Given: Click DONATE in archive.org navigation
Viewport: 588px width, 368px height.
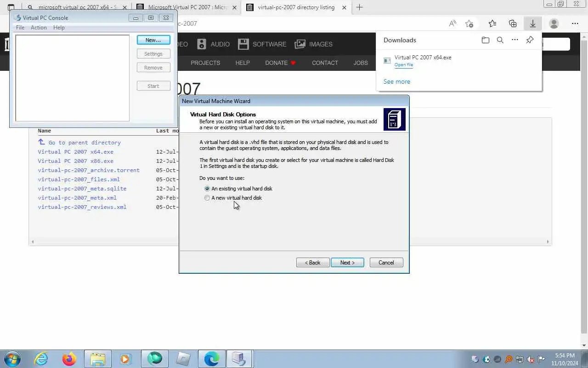Looking at the screenshot, I should pyautogui.click(x=280, y=63).
